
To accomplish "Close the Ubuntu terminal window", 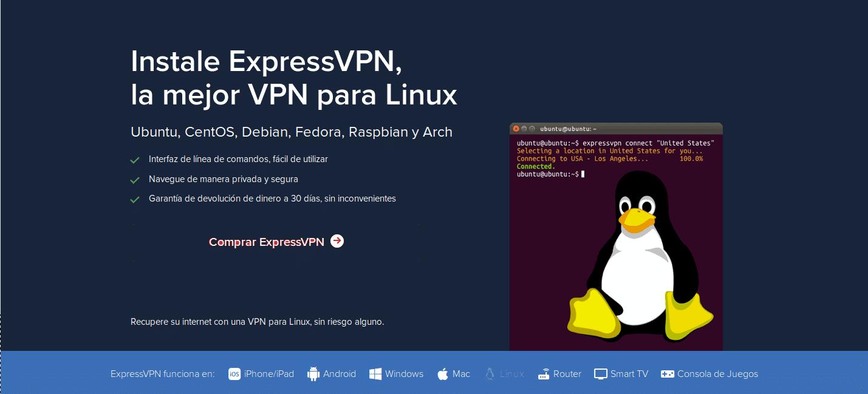I will 516,128.
